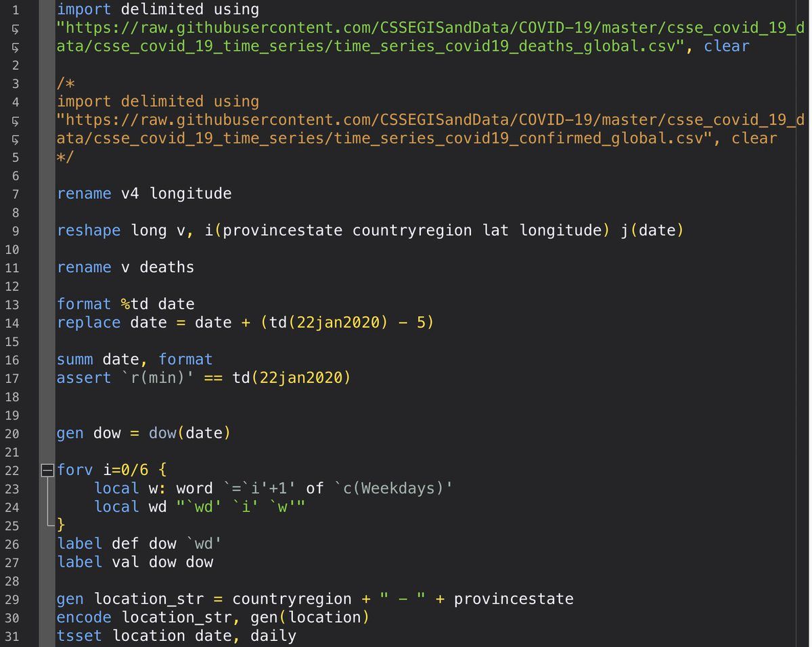The image size is (812, 647).
Task: Click line number 31 in the gutter
Action: [x=15, y=635]
